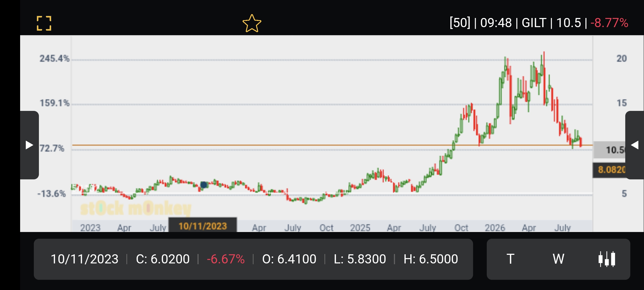This screenshot has width=644, height=290.
Task: Switch chart with the T button
Action: tap(510, 259)
